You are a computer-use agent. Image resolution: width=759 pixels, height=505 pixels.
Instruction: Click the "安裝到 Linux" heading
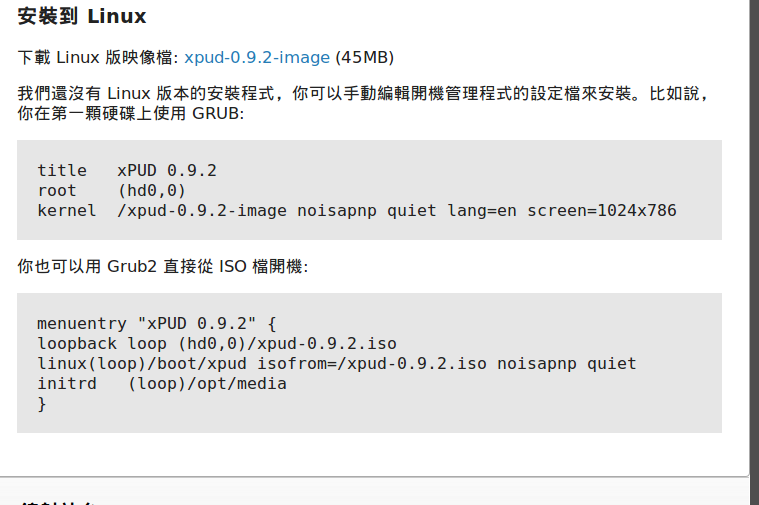pyautogui.click(x=82, y=17)
